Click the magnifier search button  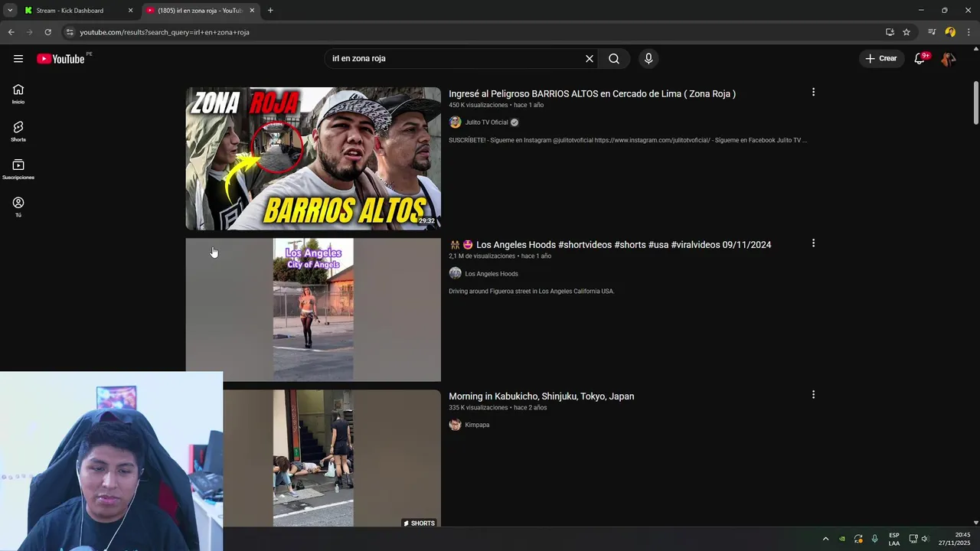tap(614, 59)
